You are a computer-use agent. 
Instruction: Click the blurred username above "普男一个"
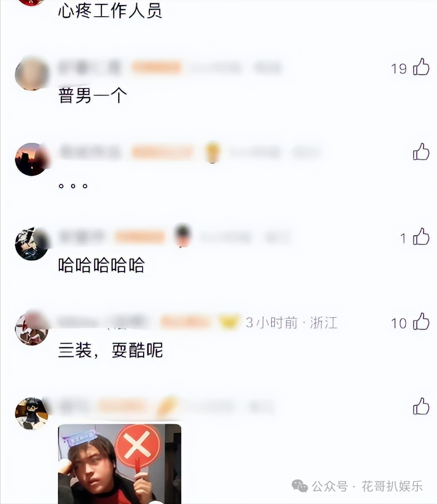(x=90, y=68)
